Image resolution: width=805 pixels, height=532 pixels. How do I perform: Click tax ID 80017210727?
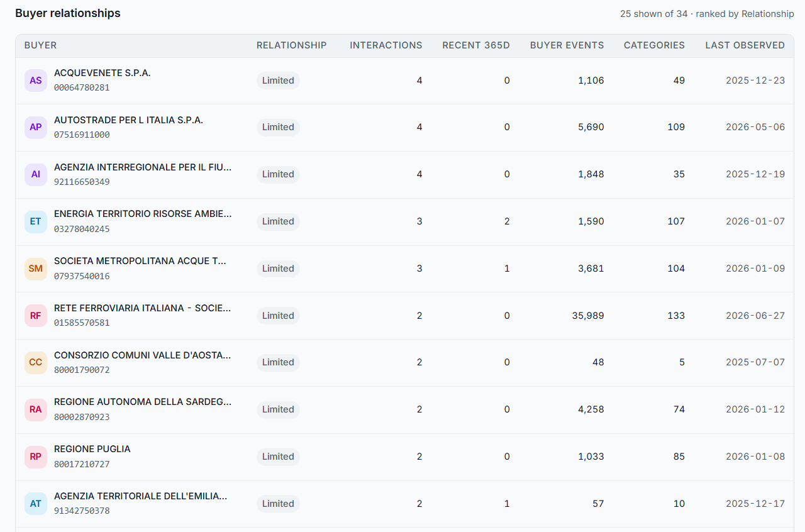coord(82,464)
